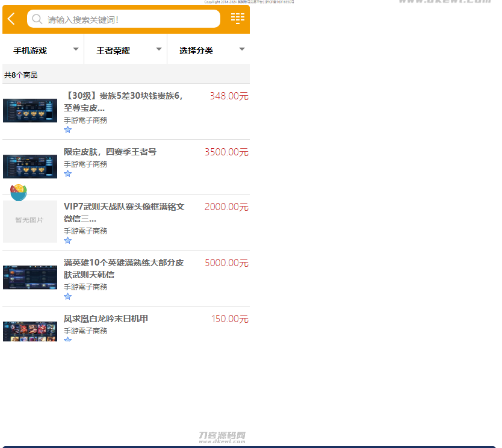Image resolution: width=502 pixels, height=448 pixels.
Task: Click the star under 【30级】 listing
Action: tap(67, 129)
